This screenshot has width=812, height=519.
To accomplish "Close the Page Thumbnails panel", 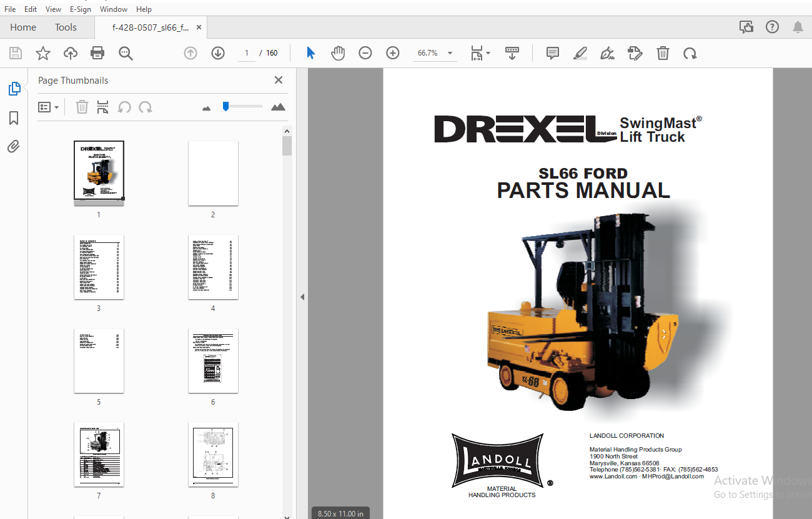I will coord(279,80).
